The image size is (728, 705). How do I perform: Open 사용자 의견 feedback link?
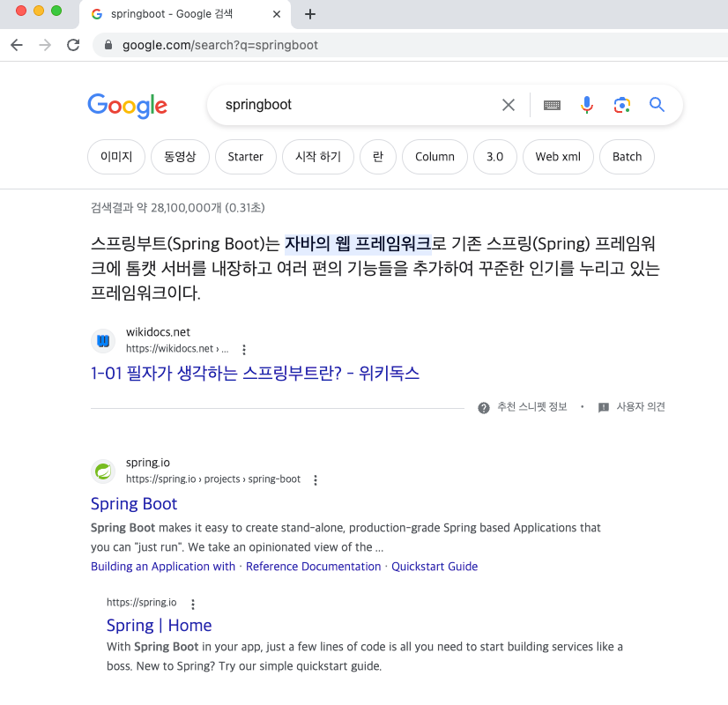[x=641, y=407]
